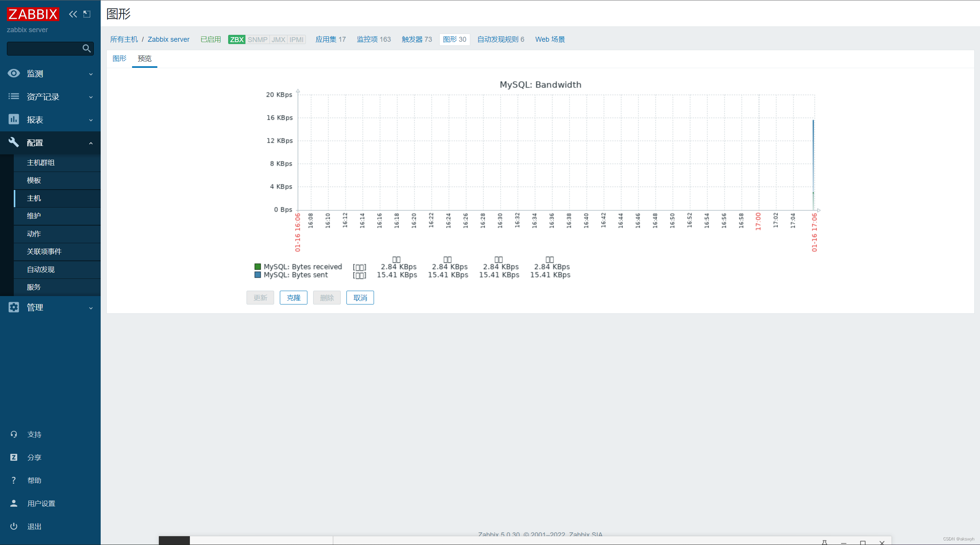Select 主机 in the sidebar
Screen dimensions: 980x545
(57, 198)
